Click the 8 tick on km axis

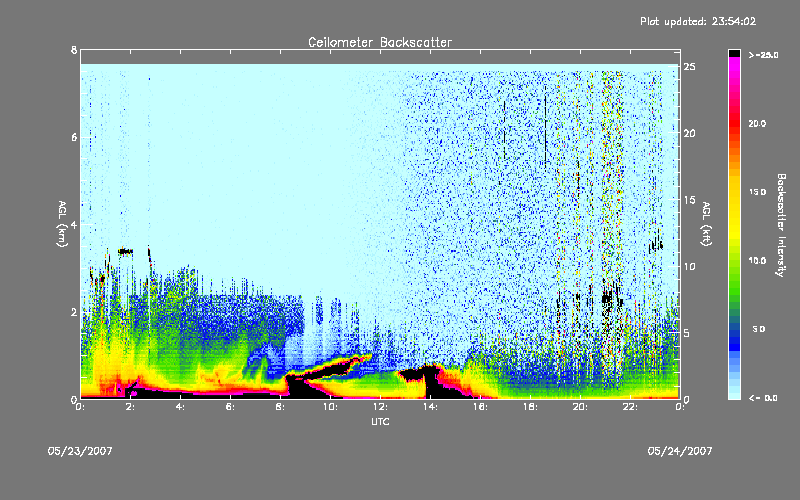click(x=74, y=50)
